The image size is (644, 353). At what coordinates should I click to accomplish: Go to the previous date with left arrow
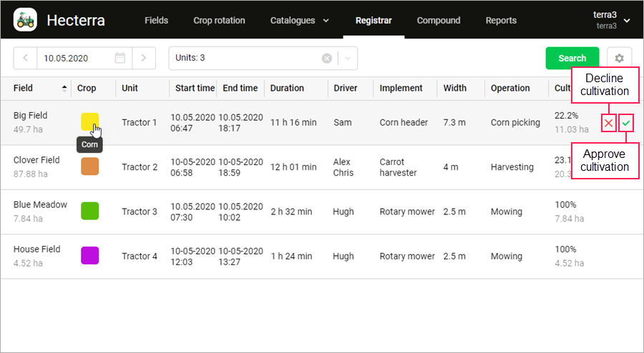coord(25,58)
